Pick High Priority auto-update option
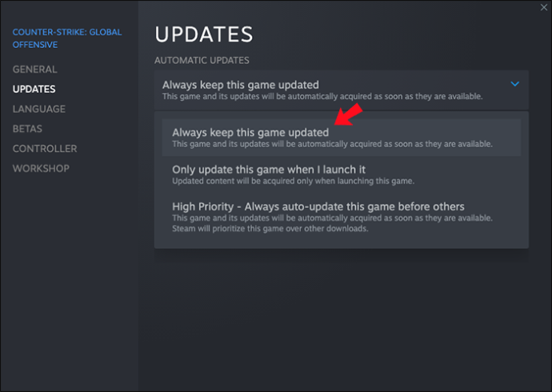The image size is (552, 392). (341, 217)
